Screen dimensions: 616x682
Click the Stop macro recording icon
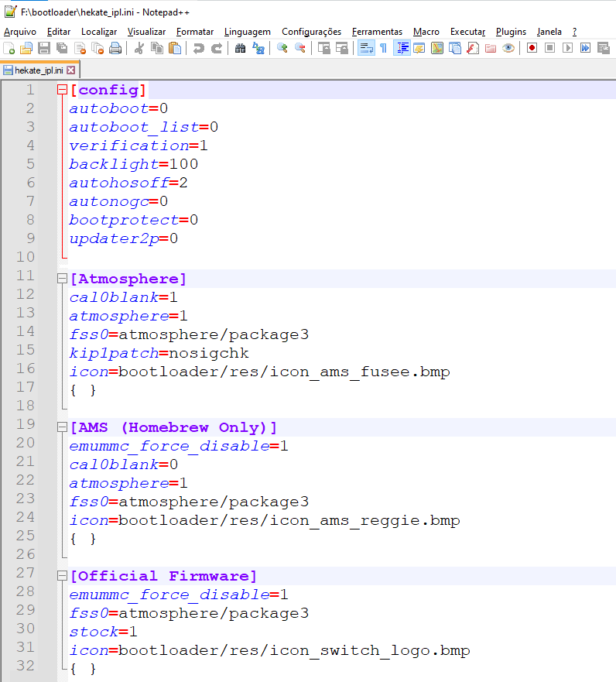(x=549, y=48)
